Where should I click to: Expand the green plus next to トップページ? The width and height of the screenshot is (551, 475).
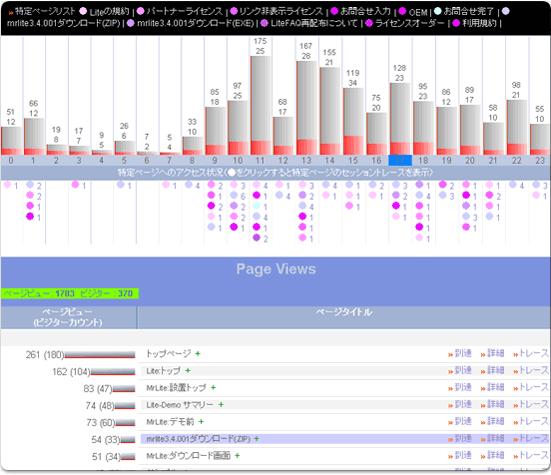coord(198,353)
